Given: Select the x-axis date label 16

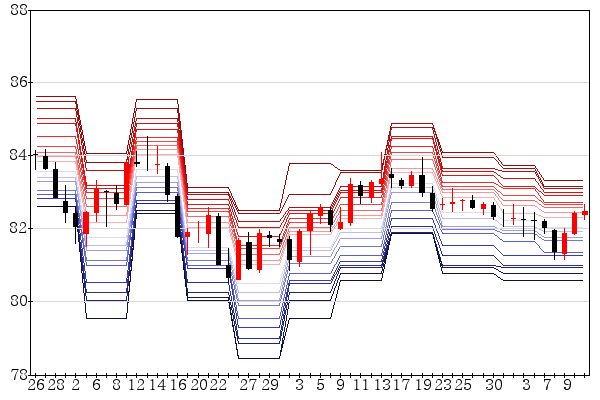Looking at the screenshot, I should point(178,384).
